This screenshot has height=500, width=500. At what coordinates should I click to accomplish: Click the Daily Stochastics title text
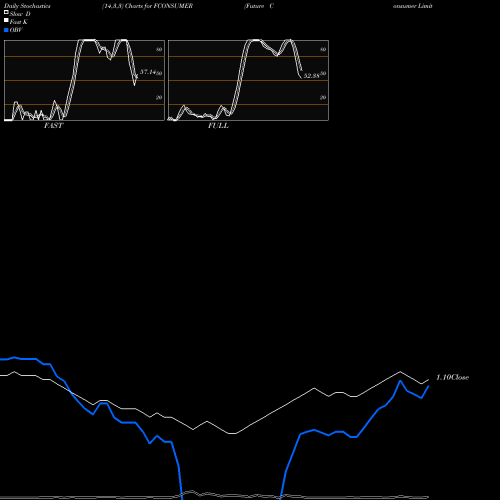pyautogui.click(x=27, y=6)
